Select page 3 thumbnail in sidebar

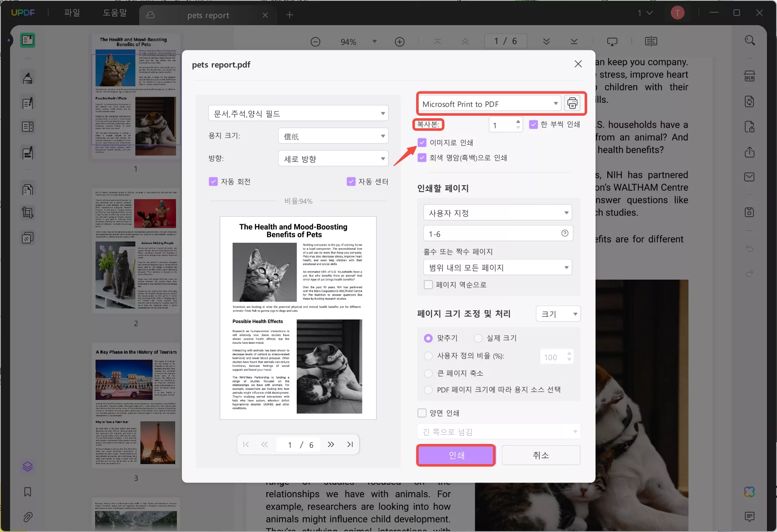[136, 405]
